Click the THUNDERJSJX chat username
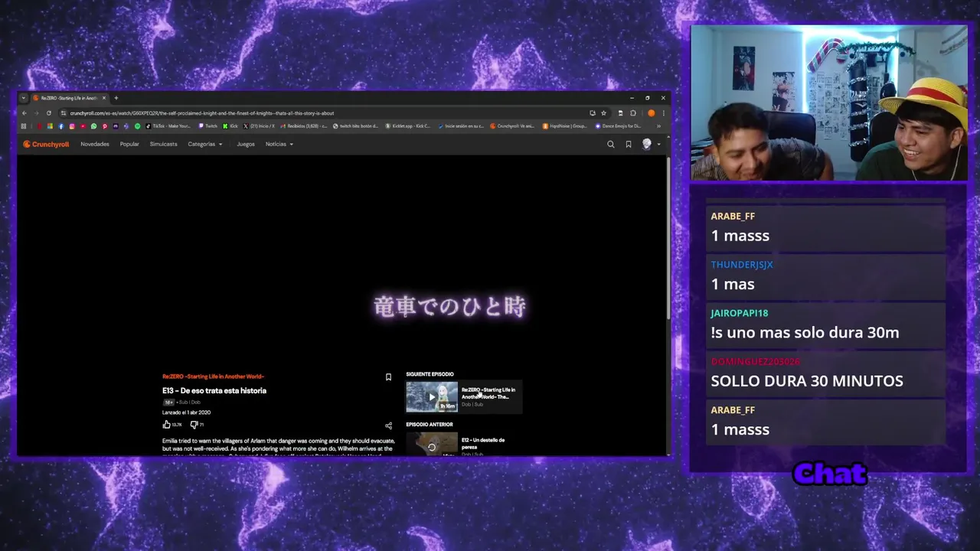 (x=742, y=265)
